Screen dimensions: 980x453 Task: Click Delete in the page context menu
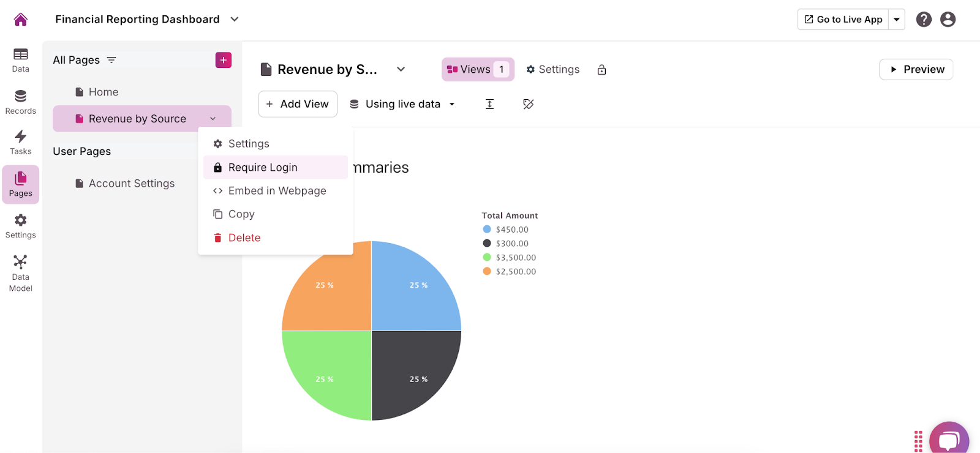click(x=244, y=238)
